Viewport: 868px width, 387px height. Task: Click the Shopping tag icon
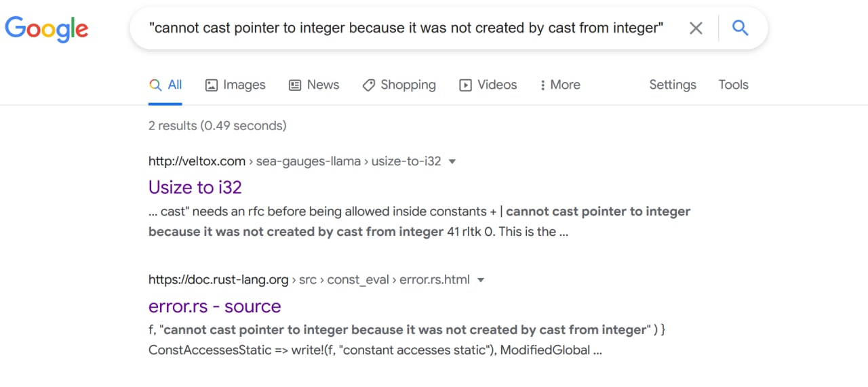(369, 85)
